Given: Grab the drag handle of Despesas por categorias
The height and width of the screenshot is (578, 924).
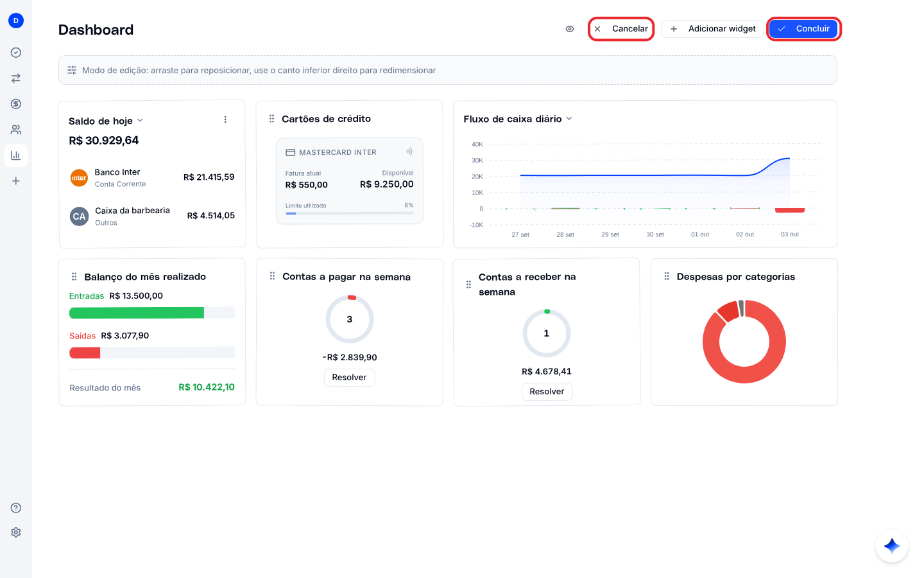Looking at the screenshot, I should pyautogui.click(x=667, y=276).
